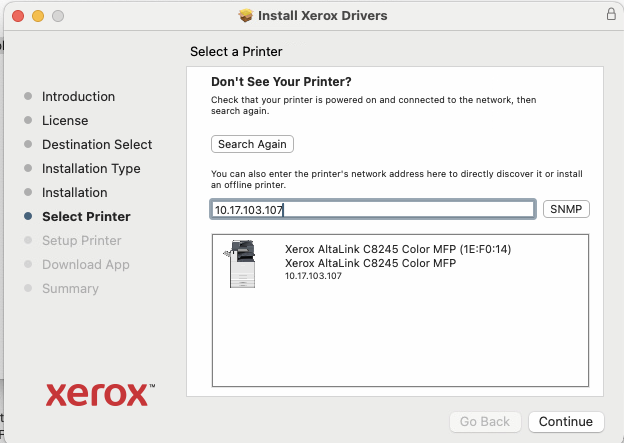Select the License step in sidebar
The height and width of the screenshot is (443, 624).
click(65, 120)
